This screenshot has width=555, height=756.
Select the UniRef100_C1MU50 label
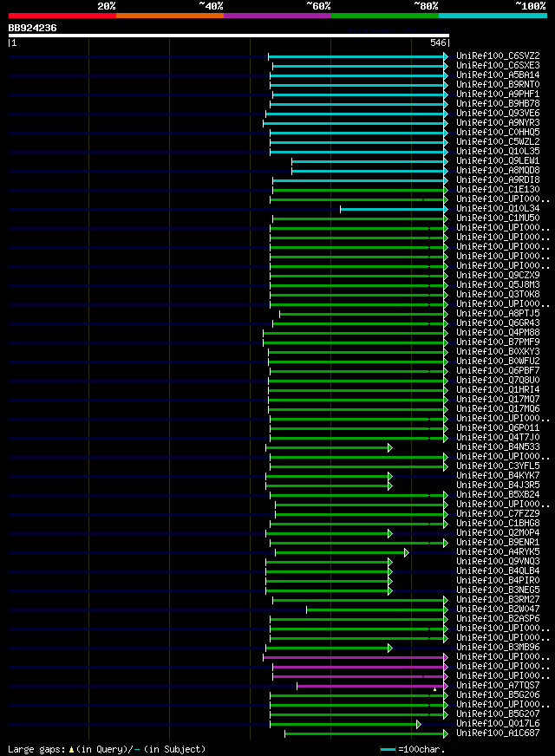(498, 218)
